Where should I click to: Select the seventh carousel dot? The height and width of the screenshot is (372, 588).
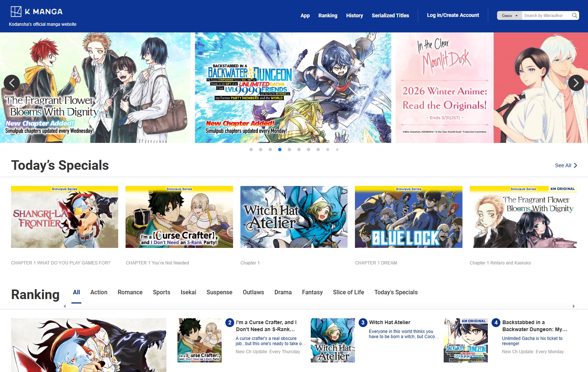tap(309, 150)
